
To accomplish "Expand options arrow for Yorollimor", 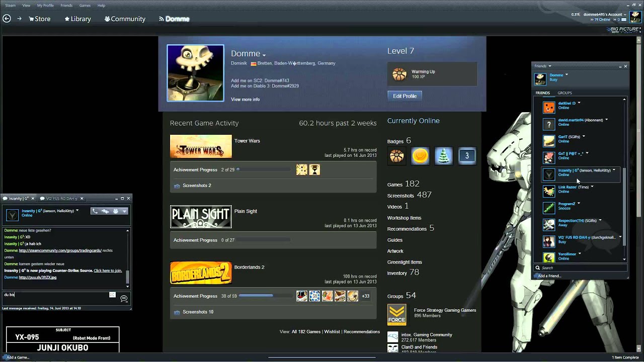I will tap(580, 254).
